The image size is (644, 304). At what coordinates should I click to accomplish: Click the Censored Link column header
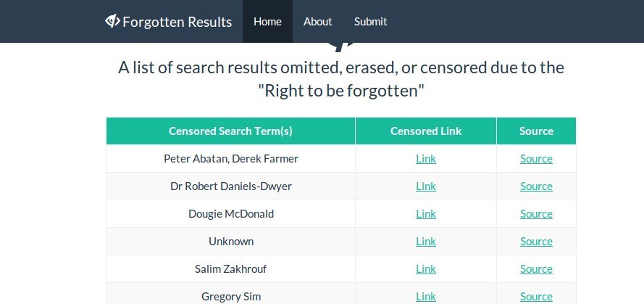pos(426,131)
